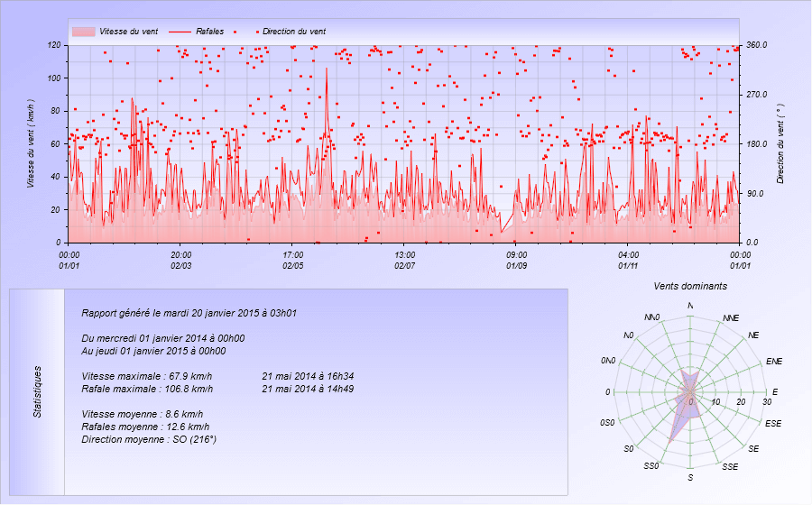Click the Statistiques vertical panel tab
This screenshot has height=505, width=812.
coord(37,391)
